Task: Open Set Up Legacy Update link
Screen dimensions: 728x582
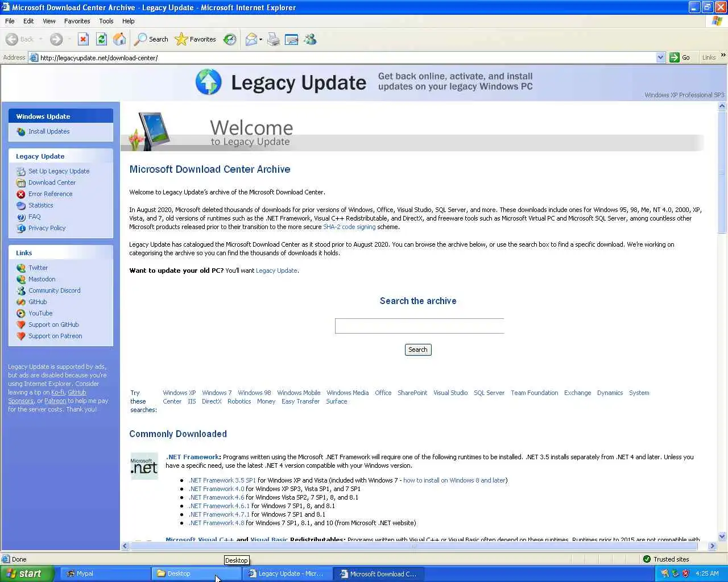Action: 59,171
